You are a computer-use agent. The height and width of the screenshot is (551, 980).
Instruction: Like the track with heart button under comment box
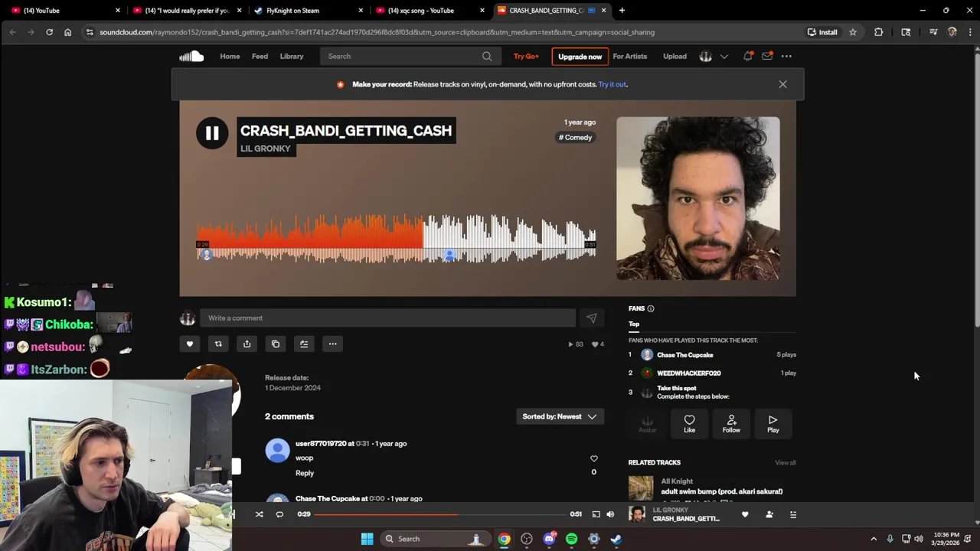[x=190, y=344]
